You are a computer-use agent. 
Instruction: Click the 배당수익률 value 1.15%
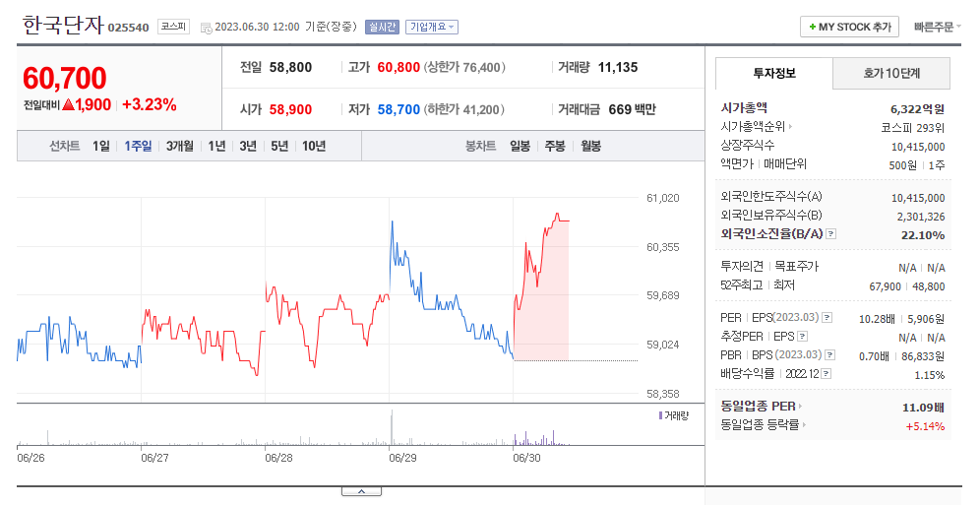point(930,375)
